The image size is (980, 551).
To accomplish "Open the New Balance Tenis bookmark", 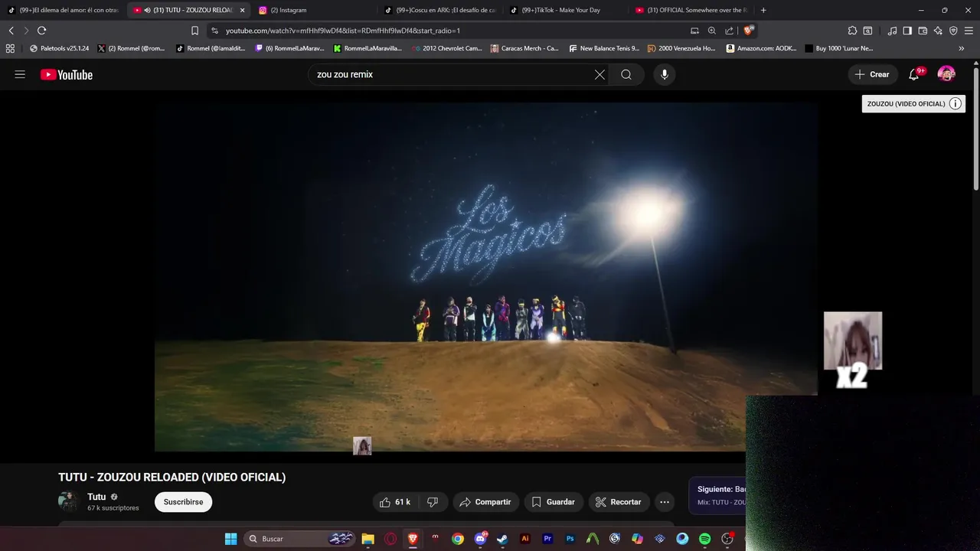I will tap(604, 48).
